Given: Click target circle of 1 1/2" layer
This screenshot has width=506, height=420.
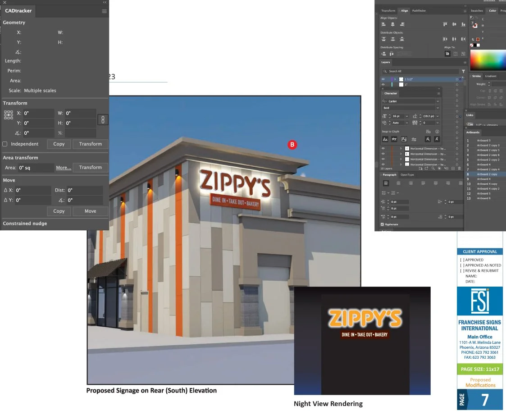Looking at the screenshot, I should coord(457,79).
